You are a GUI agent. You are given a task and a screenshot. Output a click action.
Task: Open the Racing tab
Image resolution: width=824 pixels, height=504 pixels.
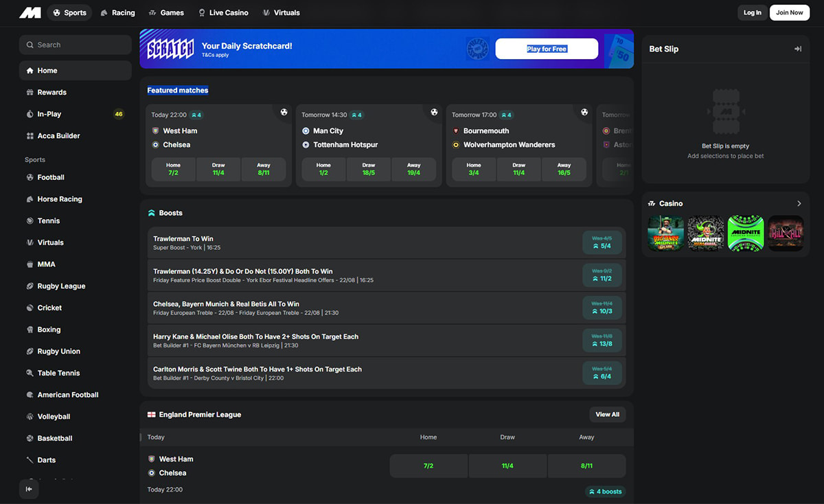[117, 12]
